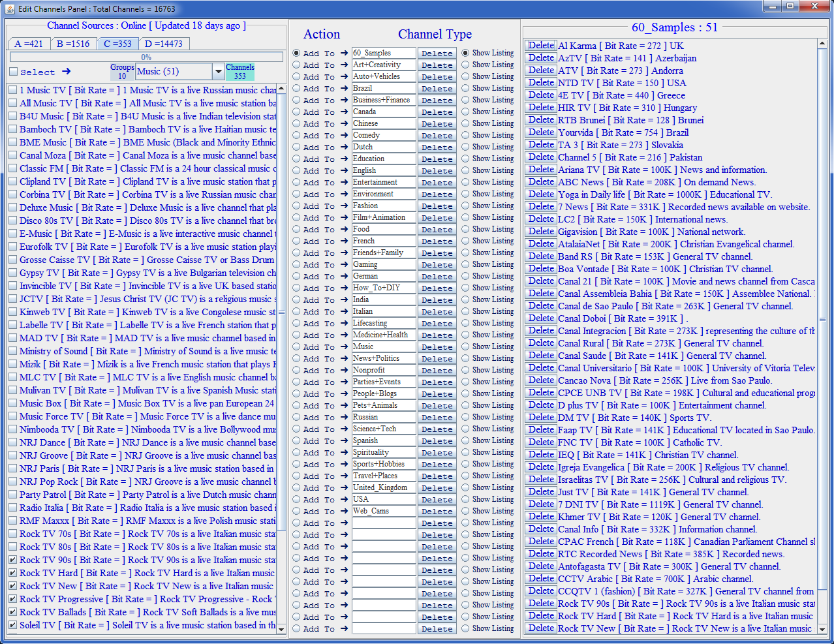
Task: Delete the Art+Creativity channel type
Action: tap(437, 65)
